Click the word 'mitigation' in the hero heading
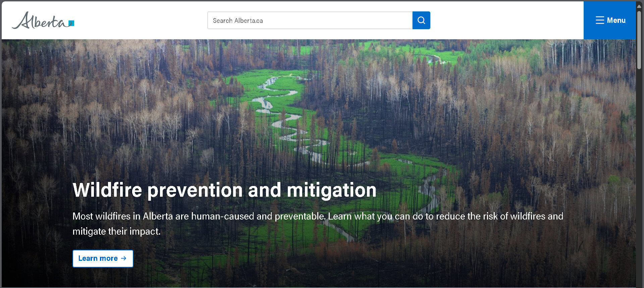Viewport: 644px width, 288px height. tap(331, 190)
